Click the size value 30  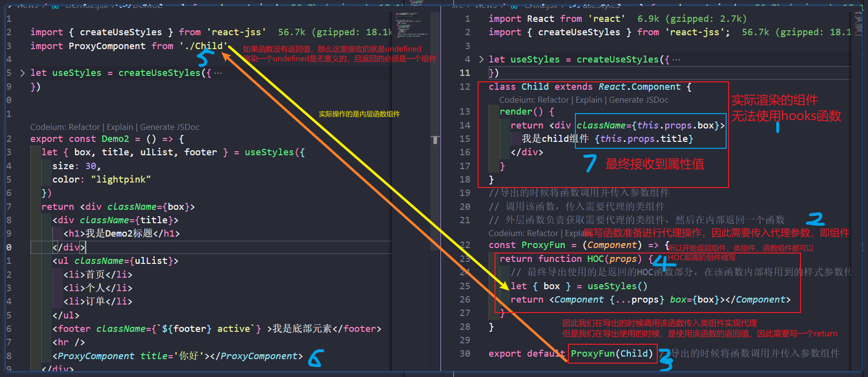click(91, 166)
